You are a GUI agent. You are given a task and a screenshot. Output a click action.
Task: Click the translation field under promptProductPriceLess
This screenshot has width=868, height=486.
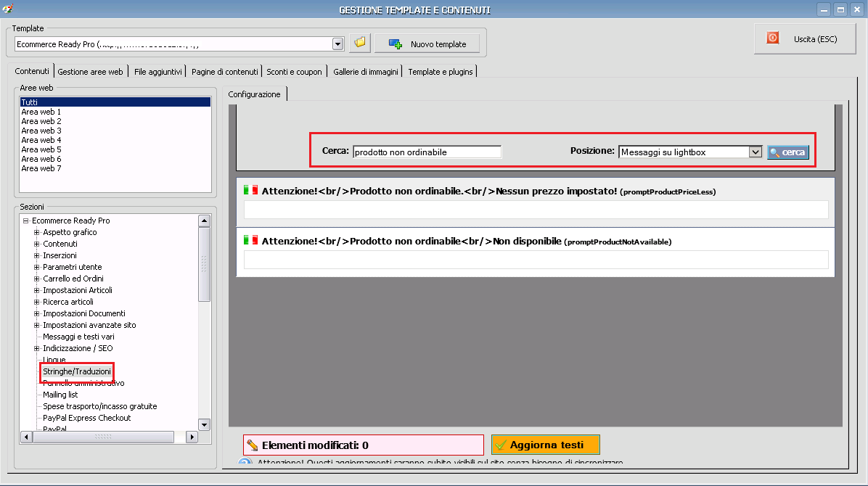[x=536, y=210]
